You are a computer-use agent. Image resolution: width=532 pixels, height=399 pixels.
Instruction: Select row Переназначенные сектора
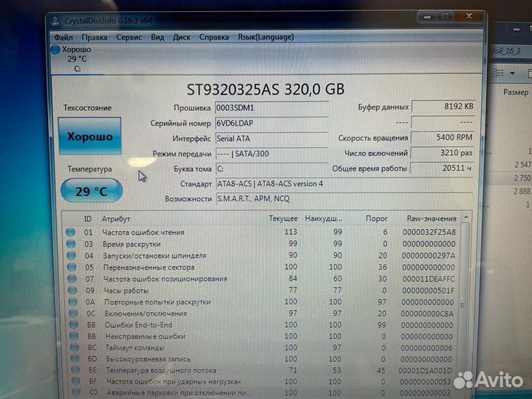point(261,267)
